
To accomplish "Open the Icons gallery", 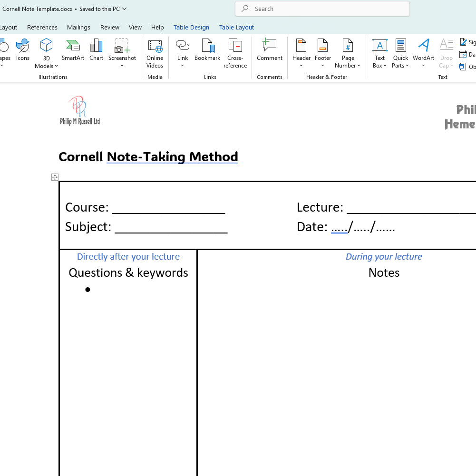I will [23, 50].
